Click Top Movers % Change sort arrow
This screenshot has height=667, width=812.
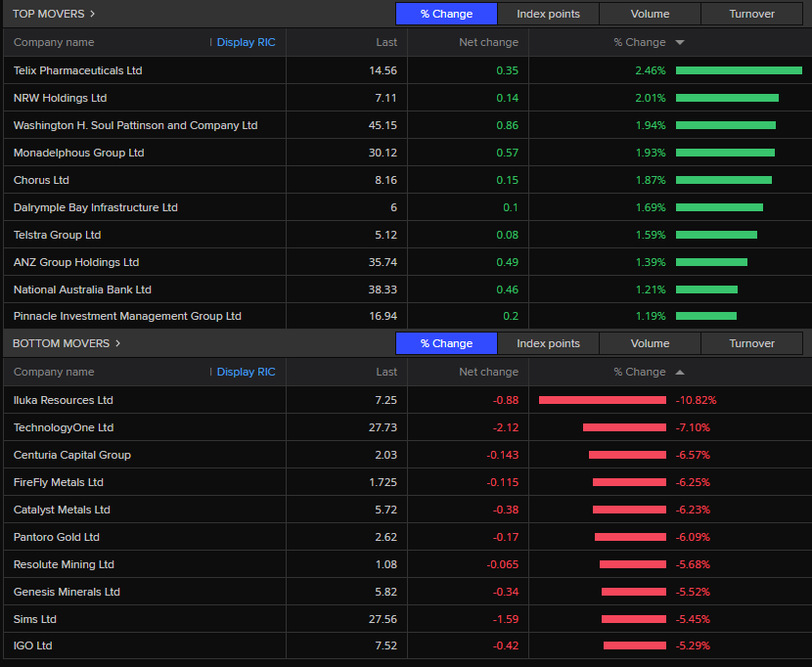[680, 42]
